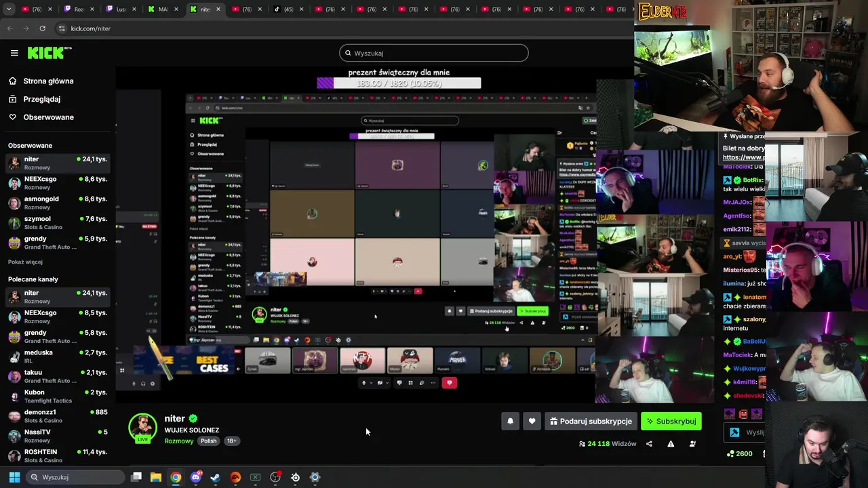
Task: Expand followed list with Pokaż więcej
Action: tap(25, 262)
